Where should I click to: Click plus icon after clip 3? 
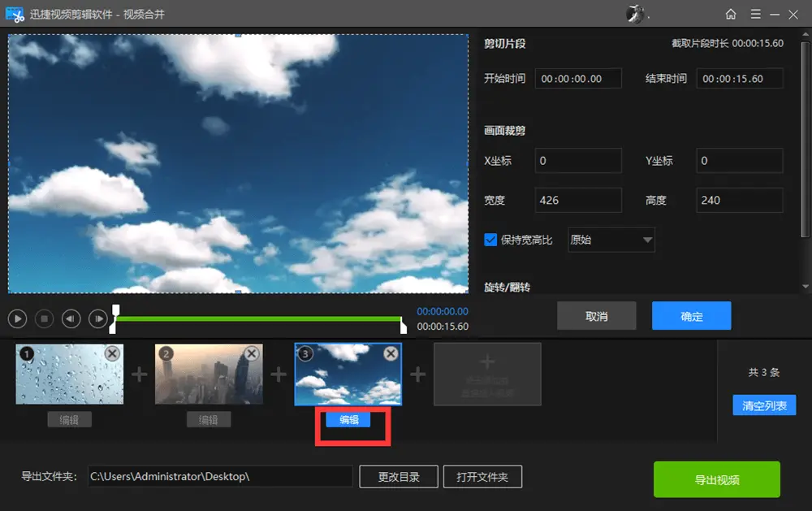click(418, 375)
